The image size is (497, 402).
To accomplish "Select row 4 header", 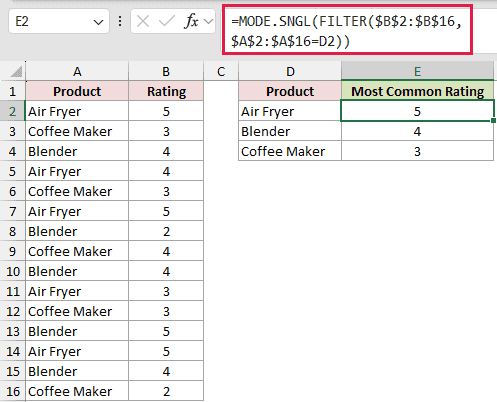I will 13,151.
